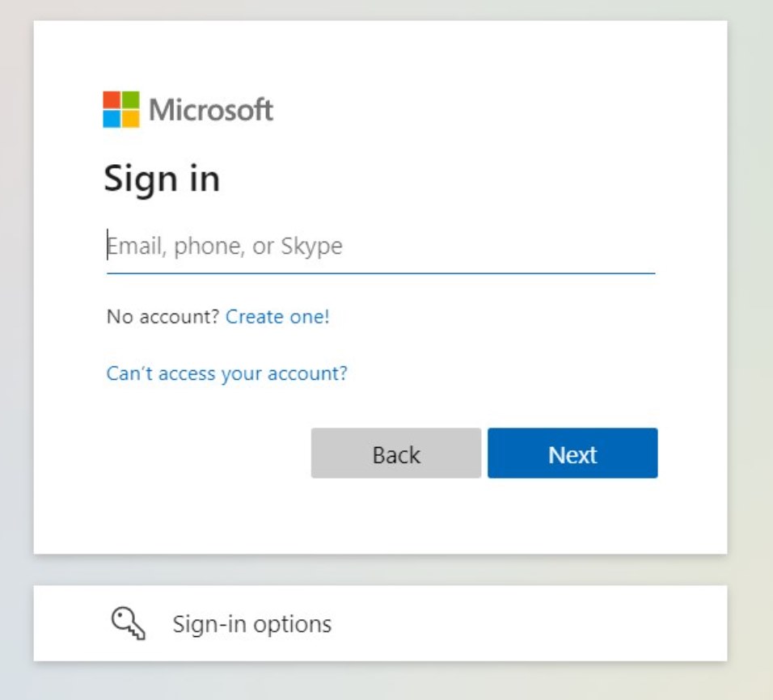Click the blue square of the Microsoft logo
The width and height of the screenshot is (773, 700).
pyautogui.click(x=112, y=119)
